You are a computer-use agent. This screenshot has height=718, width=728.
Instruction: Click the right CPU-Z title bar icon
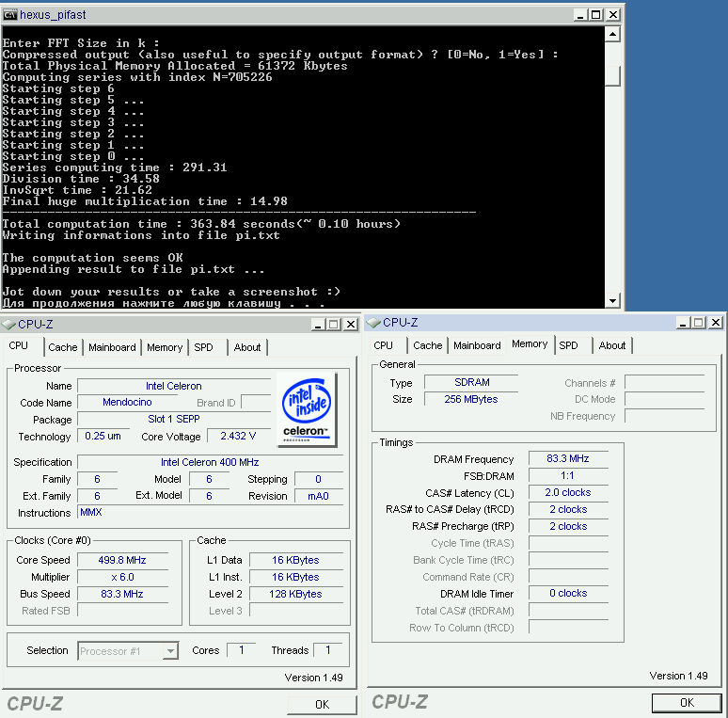point(373,323)
